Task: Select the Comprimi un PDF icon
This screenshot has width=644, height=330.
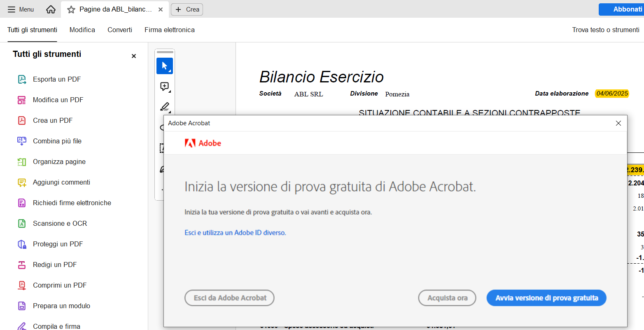Action: point(22,286)
